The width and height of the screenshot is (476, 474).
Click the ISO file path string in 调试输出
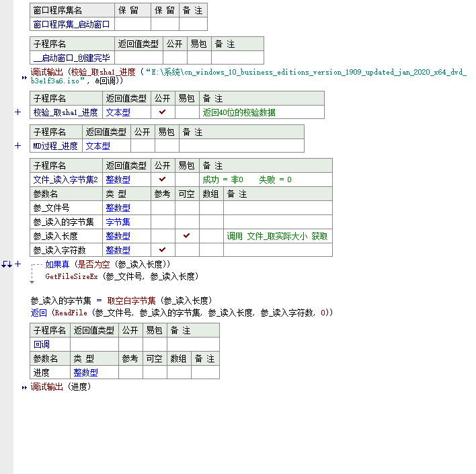pos(248,76)
